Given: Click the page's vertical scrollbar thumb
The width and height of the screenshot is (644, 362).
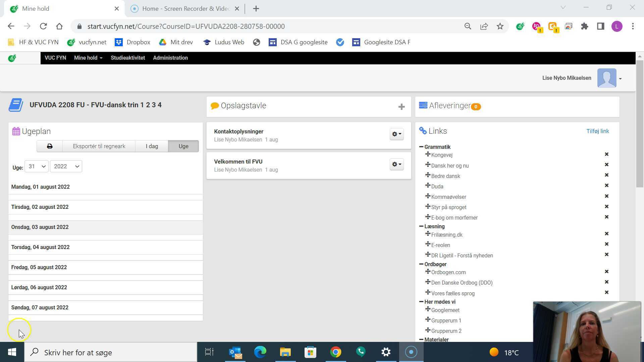Looking at the screenshot, I should coord(640,124).
